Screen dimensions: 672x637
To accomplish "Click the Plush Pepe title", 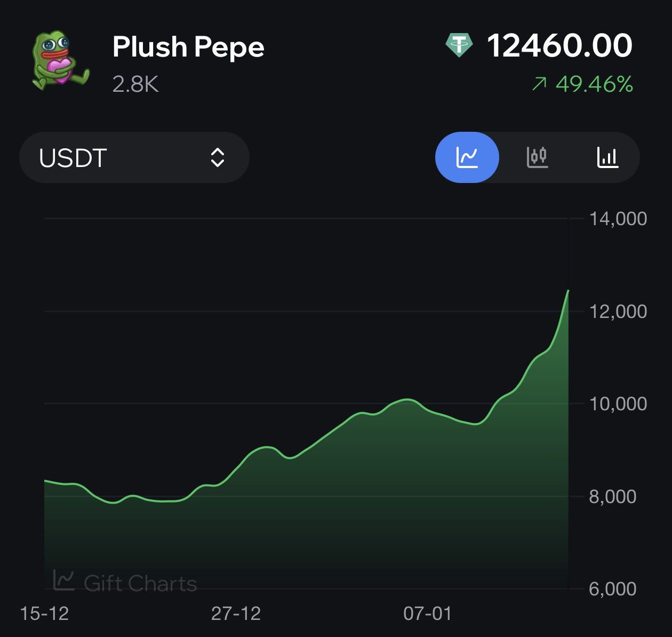I will tap(188, 47).
